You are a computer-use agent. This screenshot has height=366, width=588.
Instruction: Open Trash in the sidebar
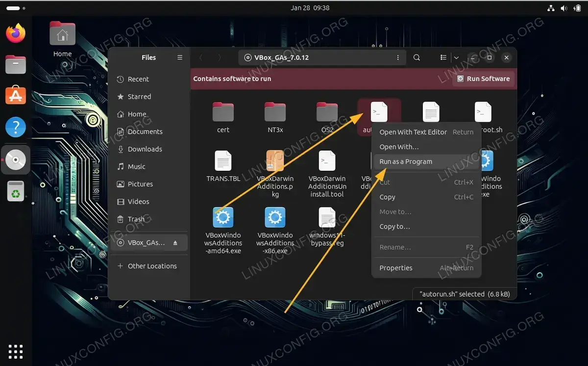click(149, 219)
